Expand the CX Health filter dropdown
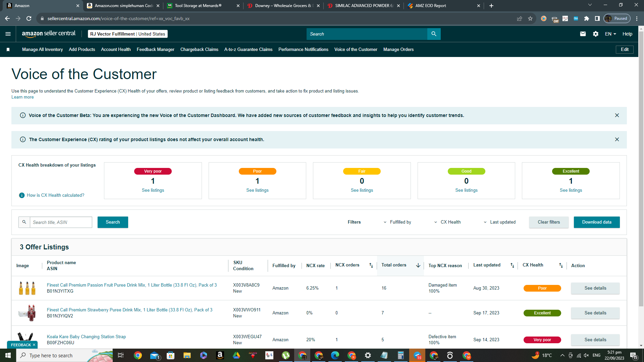This screenshot has height=362, width=644. [447, 222]
